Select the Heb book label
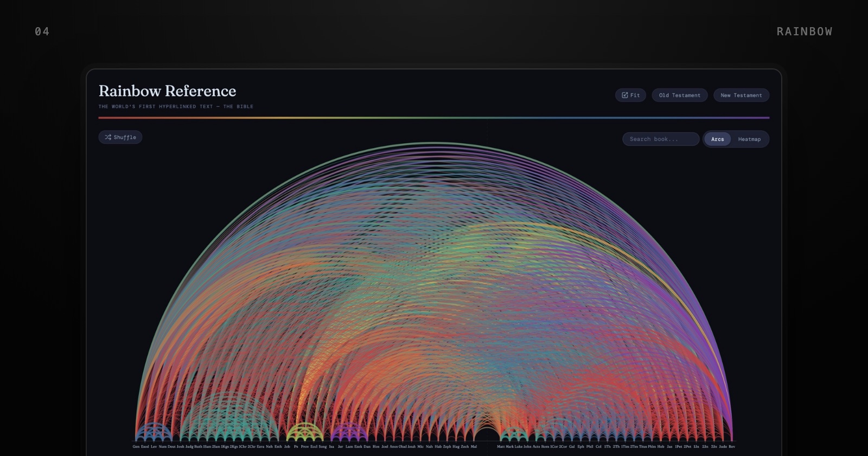This screenshot has height=456, width=868. click(661, 447)
